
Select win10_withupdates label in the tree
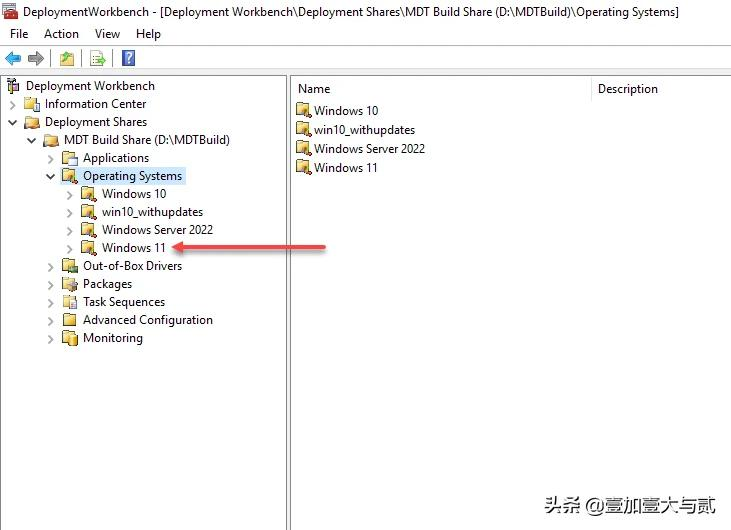tap(152, 212)
